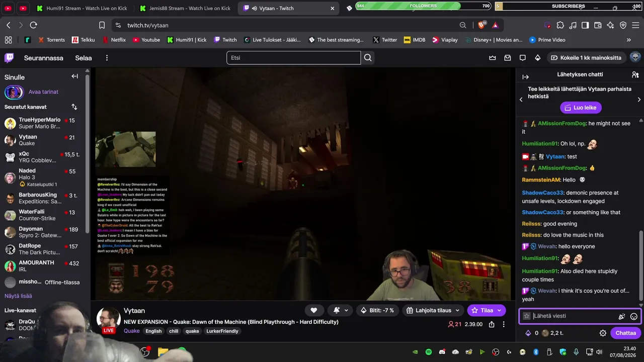Click the Brave Rewards triangle icon
Viewport: 644px width, 362px height.
[496, 25]
